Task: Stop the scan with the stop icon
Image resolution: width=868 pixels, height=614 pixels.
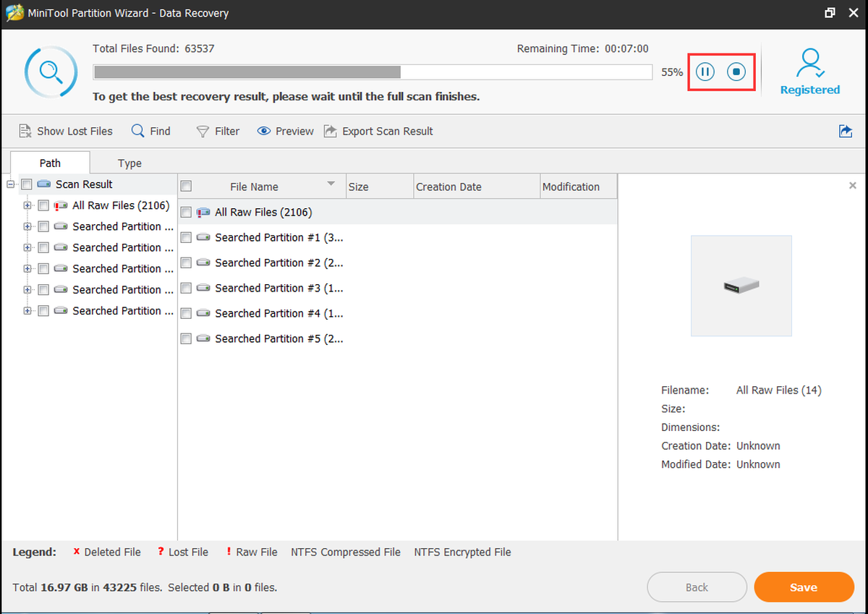Action: pos(736,72)
